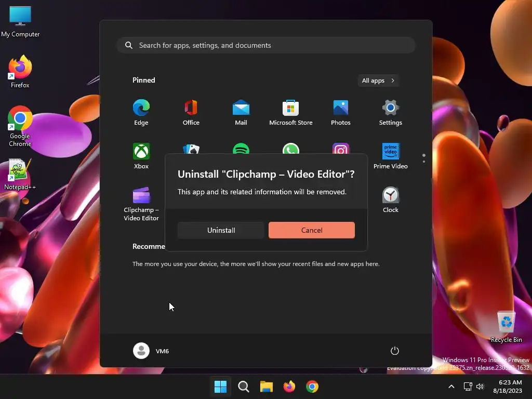Show hidden tray icons chevron
The width and height of the screenshot is (532, 399).
(451, 387)
